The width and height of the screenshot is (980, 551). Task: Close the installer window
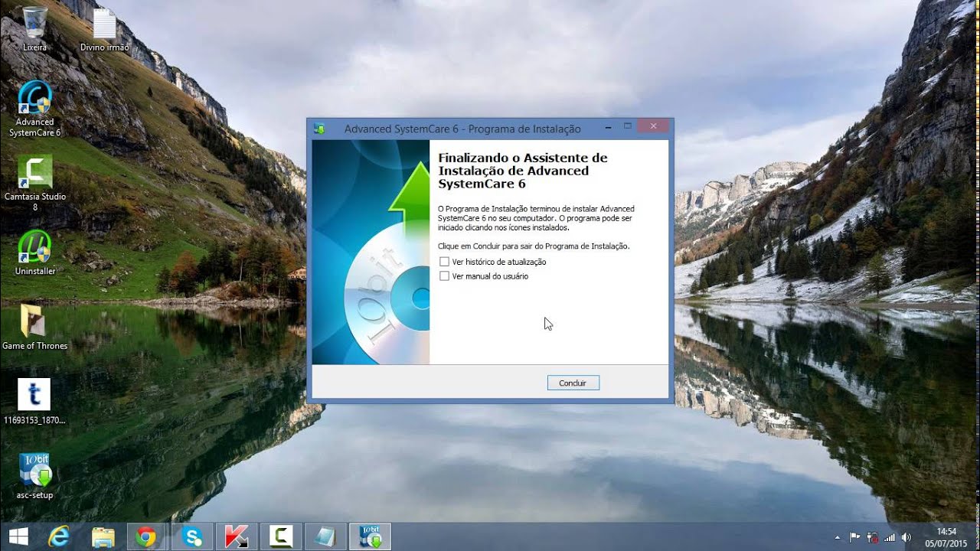tap(653, 126)
